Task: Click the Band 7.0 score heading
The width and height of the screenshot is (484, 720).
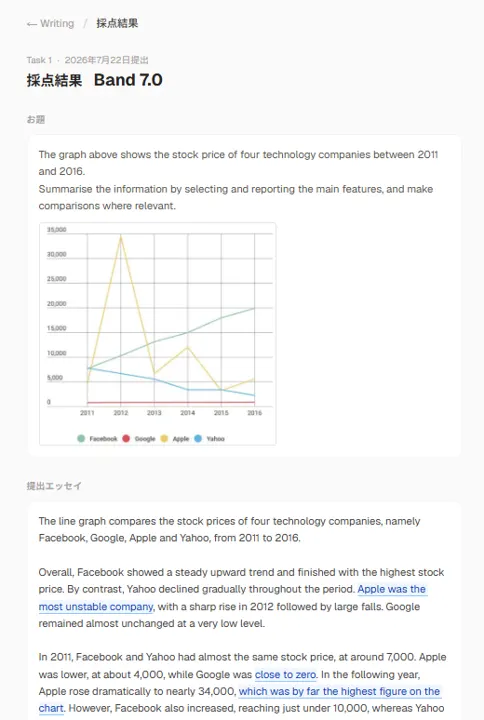Action: coord(128,80)
